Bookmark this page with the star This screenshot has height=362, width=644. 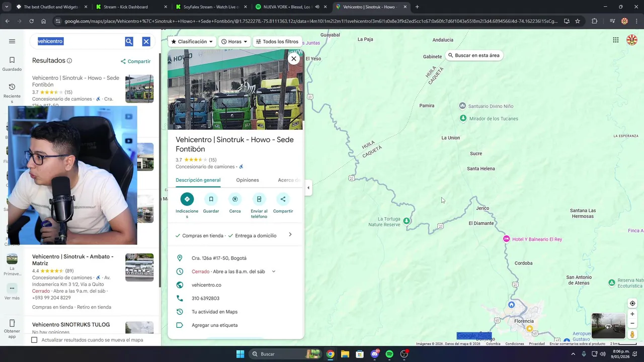[578, 21]
